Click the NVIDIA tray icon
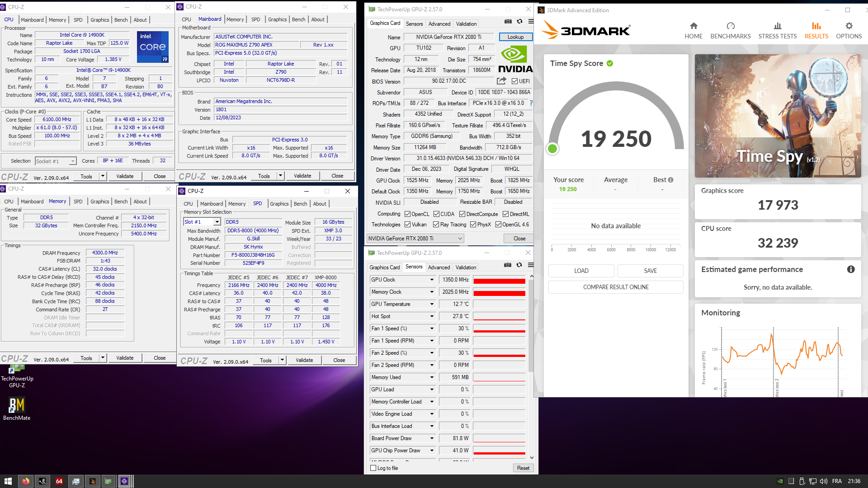The image size is (868, 488). pyautogui.click(x=780, y=481)
